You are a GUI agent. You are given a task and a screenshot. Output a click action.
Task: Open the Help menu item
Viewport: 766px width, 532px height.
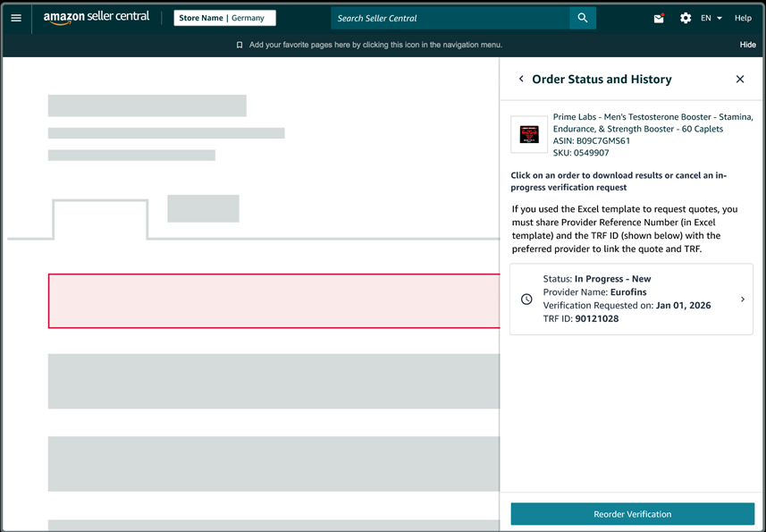(x=743, y=18)
